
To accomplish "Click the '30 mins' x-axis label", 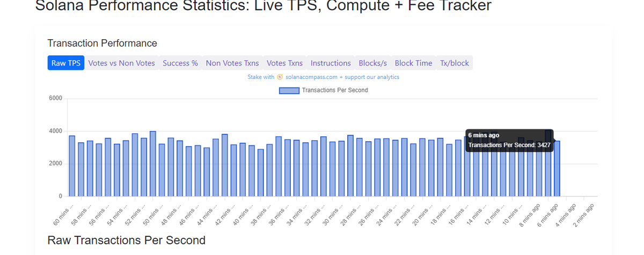I will (x=333, y=214).
